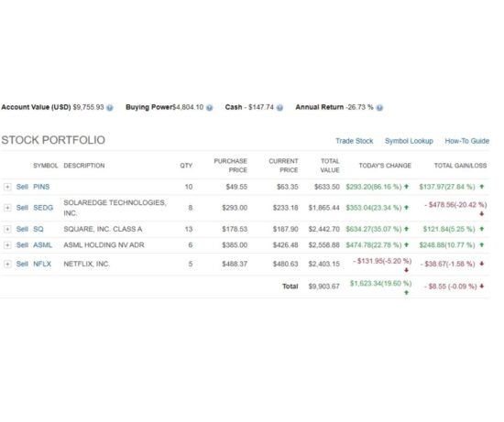Expand the NFLX row details
This screenshot has width=504, height=422.
[x=7, y=264]
